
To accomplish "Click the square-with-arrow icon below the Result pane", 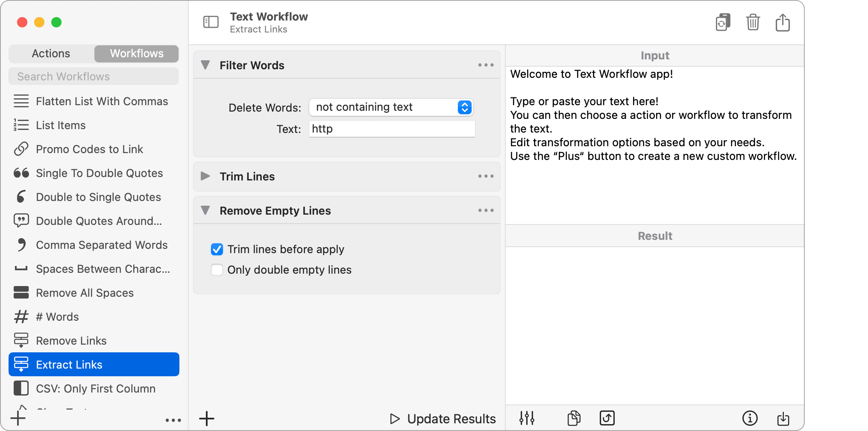I will [607, 418].
